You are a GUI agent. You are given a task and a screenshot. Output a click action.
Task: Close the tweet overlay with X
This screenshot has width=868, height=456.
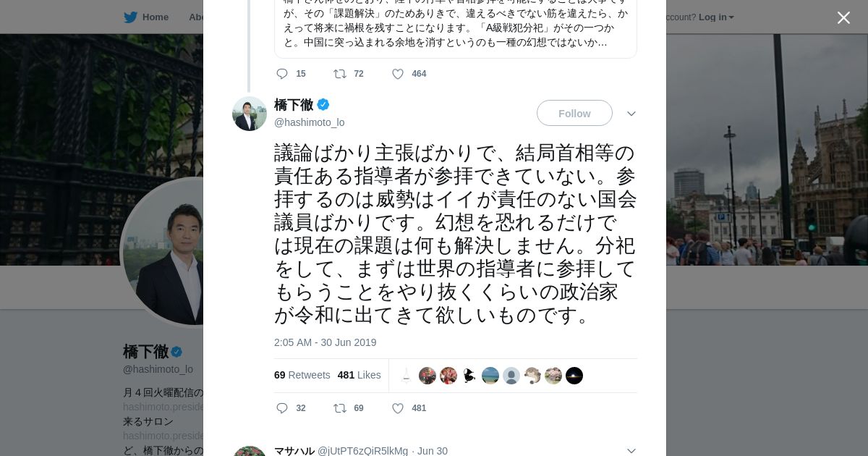843,17
